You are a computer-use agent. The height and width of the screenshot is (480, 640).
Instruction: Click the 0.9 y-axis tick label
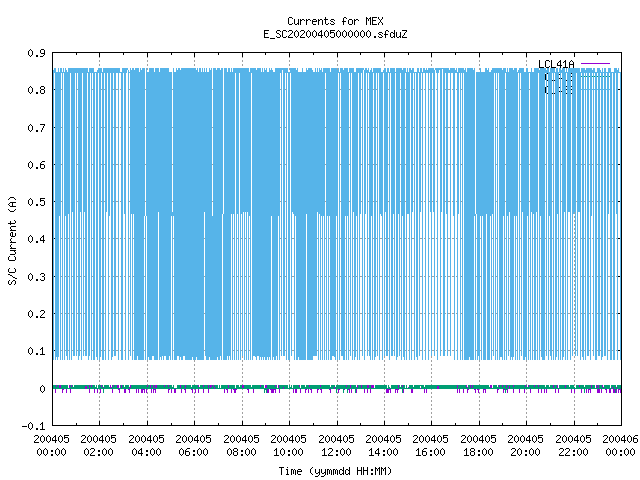click(x=36, y=53)
